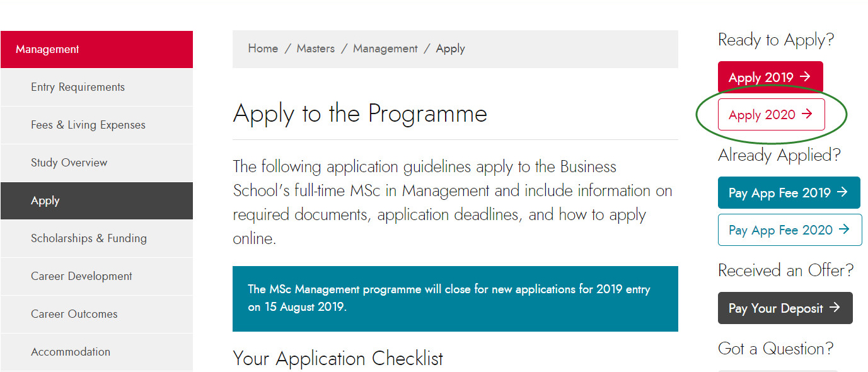Click arrow icon on Pay Your Deposit
The height and width of the screenshot is (372, 868).
coord(835,308)
